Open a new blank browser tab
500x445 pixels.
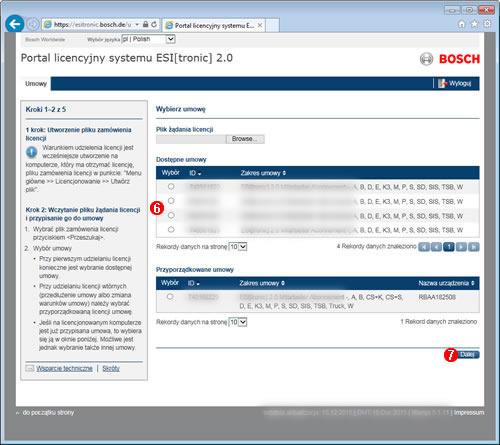[272, 25]
